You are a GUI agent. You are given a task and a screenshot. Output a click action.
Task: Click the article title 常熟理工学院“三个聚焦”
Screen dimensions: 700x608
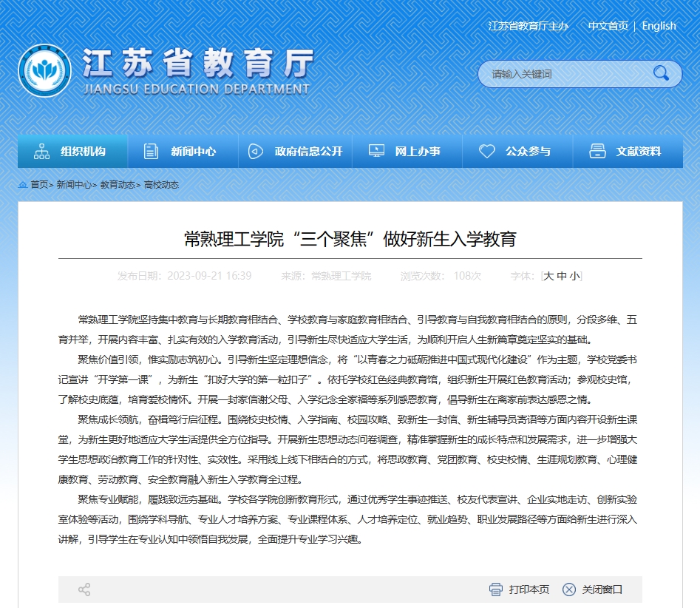350,239
